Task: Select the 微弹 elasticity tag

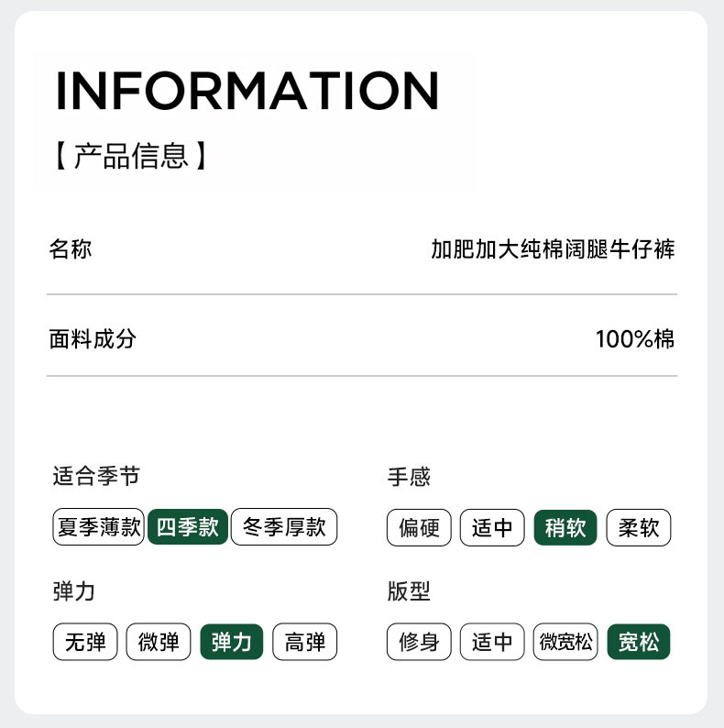Action: point(159,642)
